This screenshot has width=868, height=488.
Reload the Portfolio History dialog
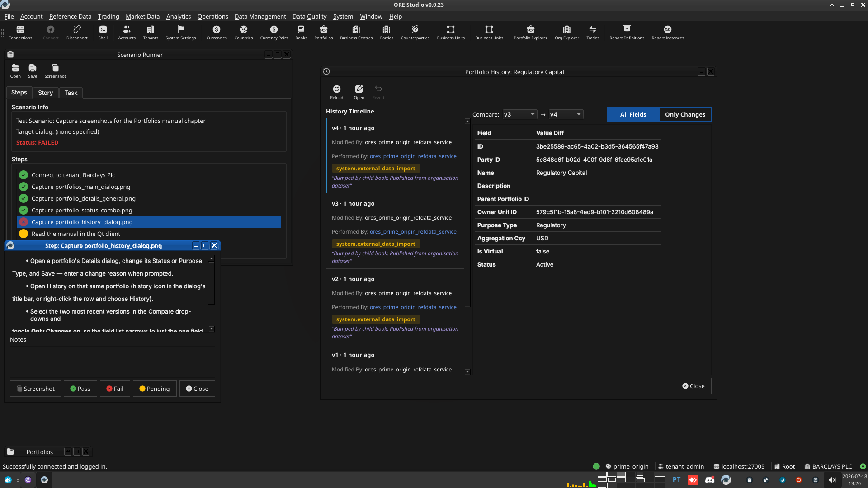pos(336,92)
